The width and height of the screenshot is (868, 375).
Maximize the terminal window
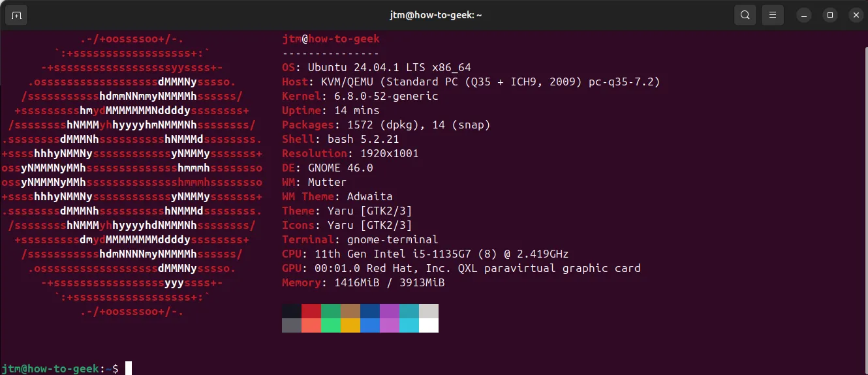[829, 15]
